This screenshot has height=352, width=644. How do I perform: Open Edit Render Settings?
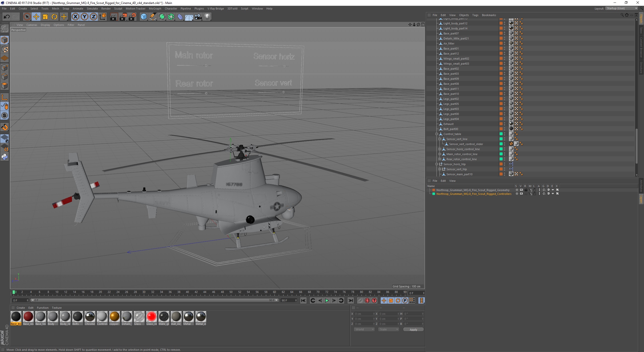(132, 17)
